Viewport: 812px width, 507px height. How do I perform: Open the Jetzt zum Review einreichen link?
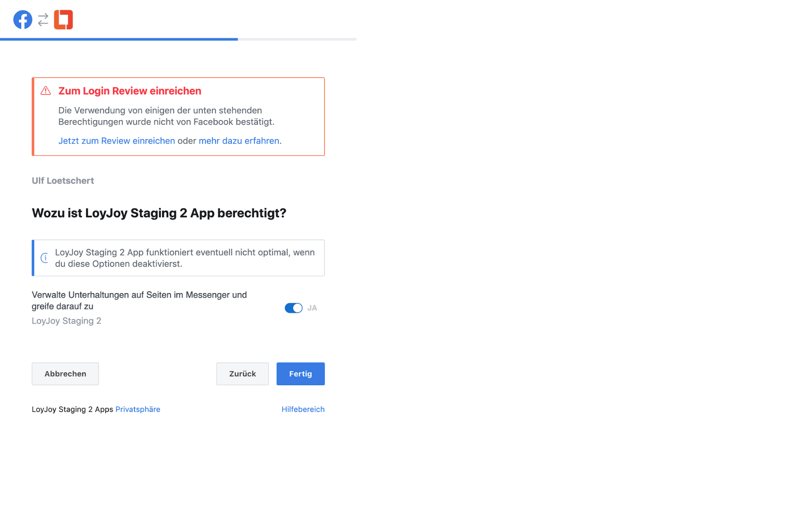click(x=117, y=141)
